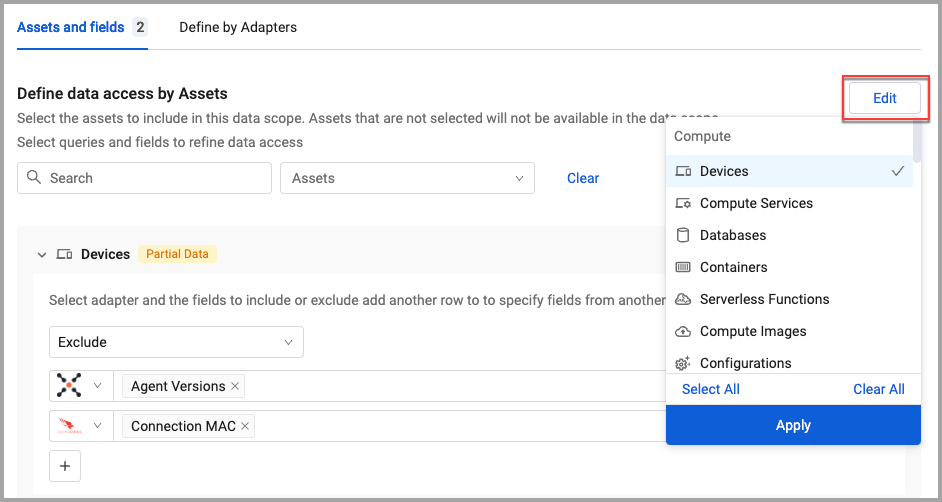Click the Databases cylinder icon
Image resolution: width=942 pixels, height=502 pixels.
coord(684,235)
